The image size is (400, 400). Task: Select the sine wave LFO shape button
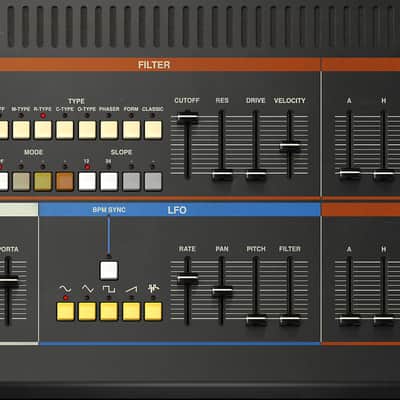[66, 311]
